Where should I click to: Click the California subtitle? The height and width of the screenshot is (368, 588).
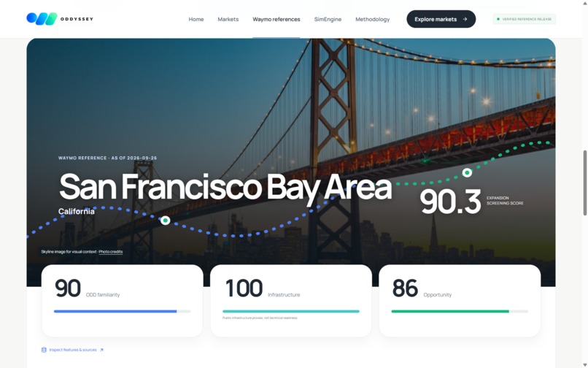tap(77, 212)
